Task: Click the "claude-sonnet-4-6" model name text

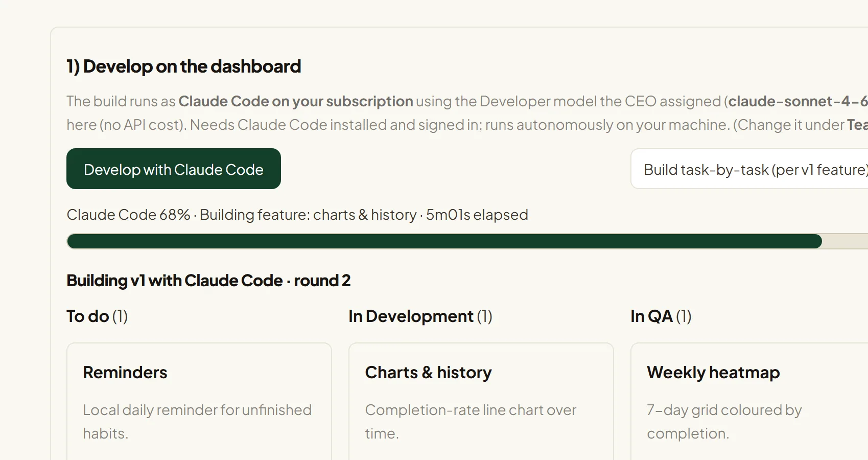Action: pos(798,101)
